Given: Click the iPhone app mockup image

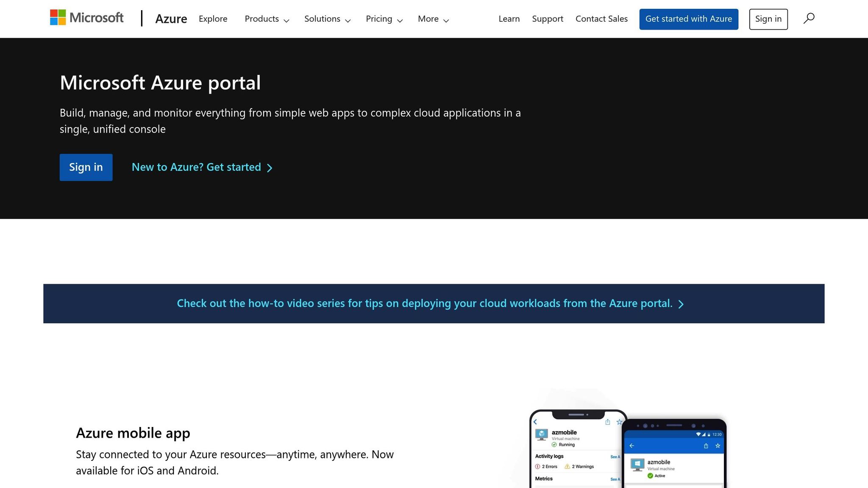Looking at the screenshot, I should [x=575, y=449].
